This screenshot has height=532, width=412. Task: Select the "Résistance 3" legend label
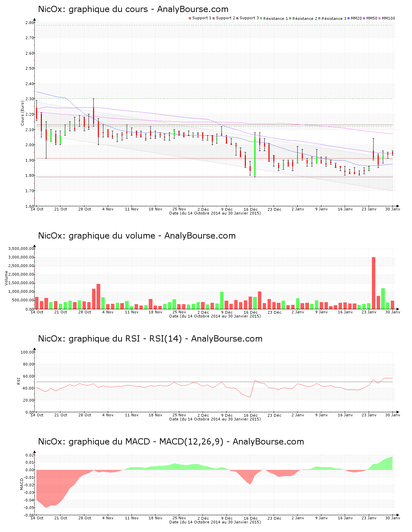tap(334, 19)
